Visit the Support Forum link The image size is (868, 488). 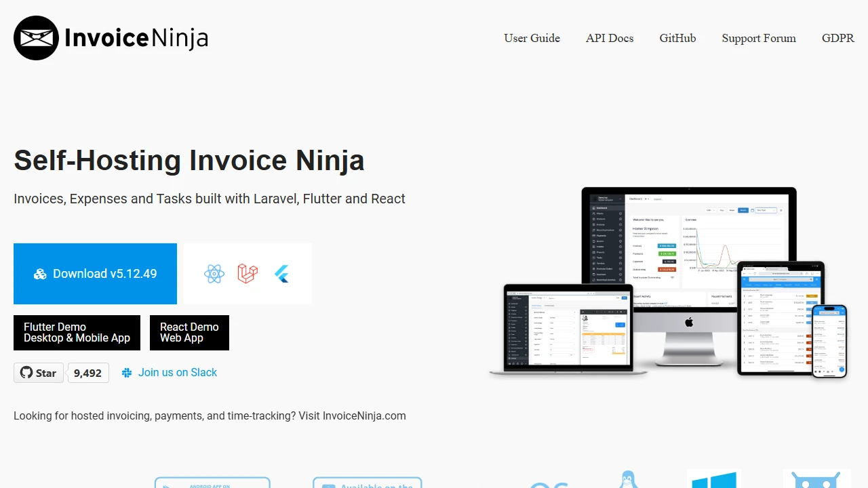[759, 39]
